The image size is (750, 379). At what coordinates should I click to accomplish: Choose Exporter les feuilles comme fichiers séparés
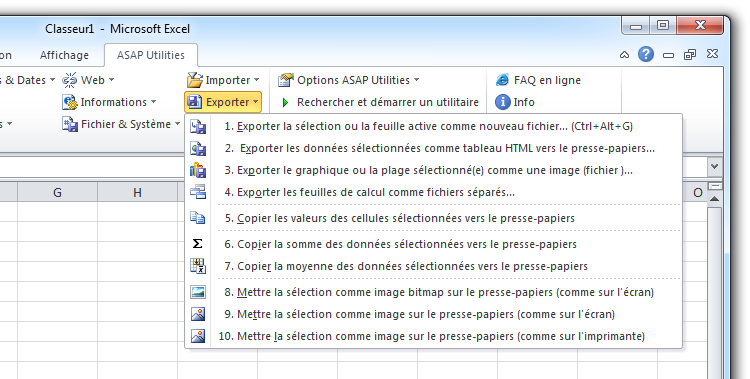(x=433, y=192)
